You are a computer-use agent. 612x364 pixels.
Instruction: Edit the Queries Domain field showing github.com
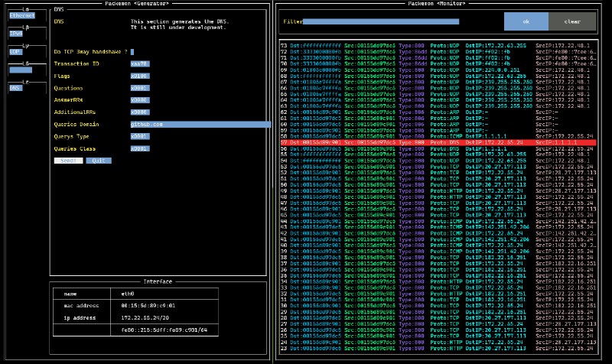[x=200, y=125]
